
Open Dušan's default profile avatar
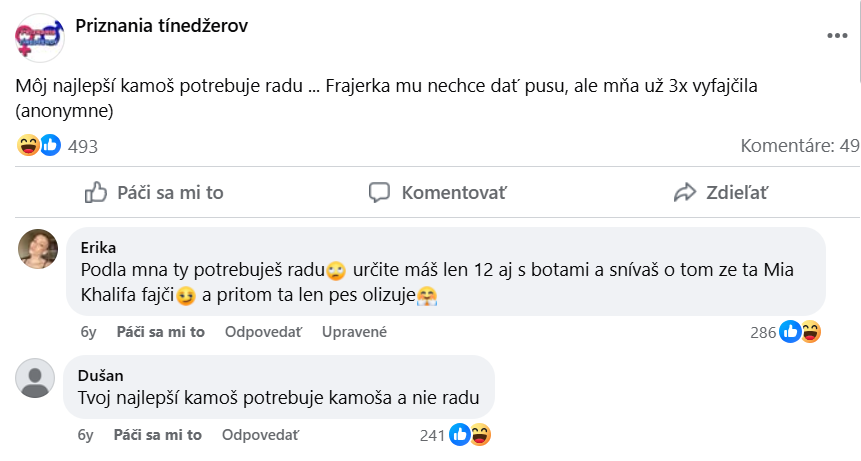(37, 379)
